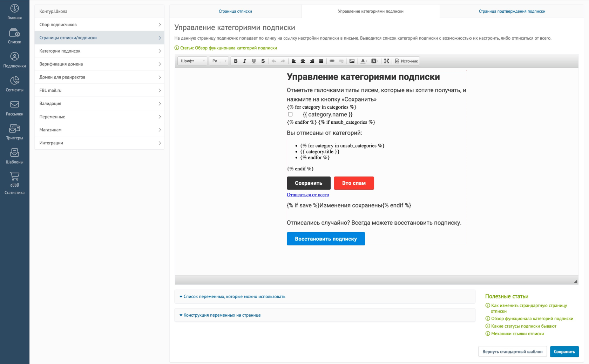Insert an image via toolbar icon
The image size is (589, 364).
[x=352, y=61]
